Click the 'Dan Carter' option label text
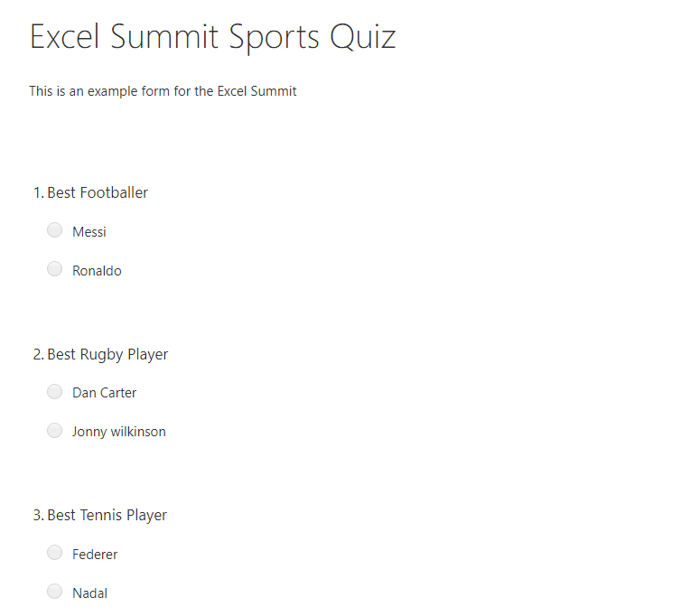690x616 pixels. pos(105,393)
